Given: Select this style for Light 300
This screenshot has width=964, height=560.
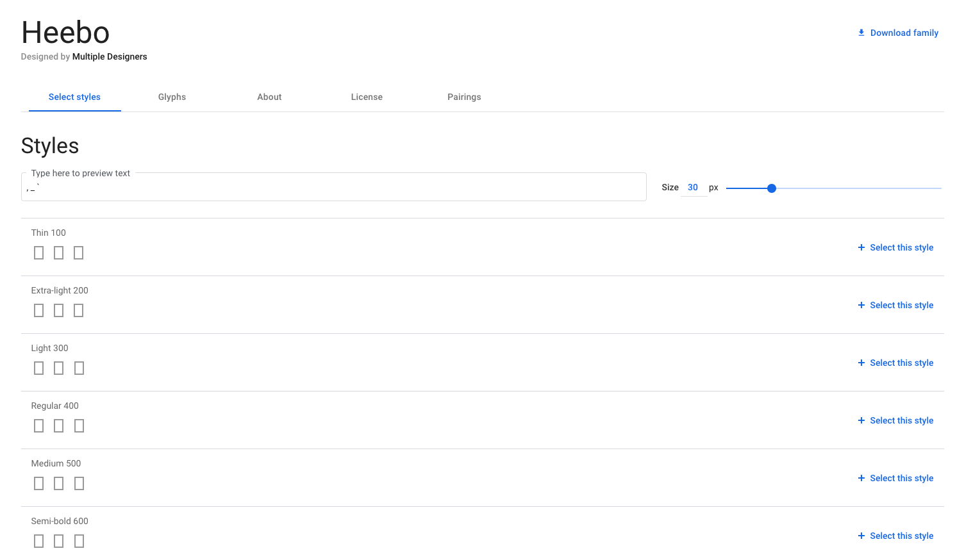Looking at the screenshot, I should click(895, 363).
